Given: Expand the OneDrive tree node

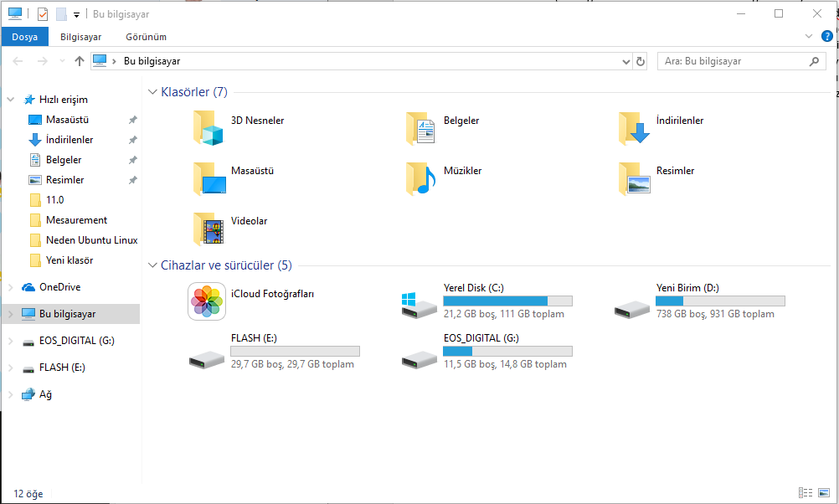Looking at the screenshot, I should tap(10, 287).
